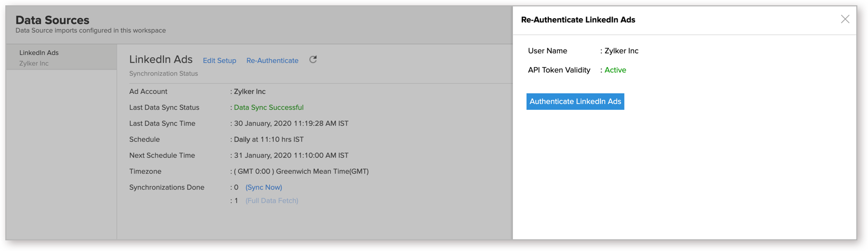Click the Re-Authenticate link
Viewport: 868px width, 251px height.
click(x=272, y=61)
